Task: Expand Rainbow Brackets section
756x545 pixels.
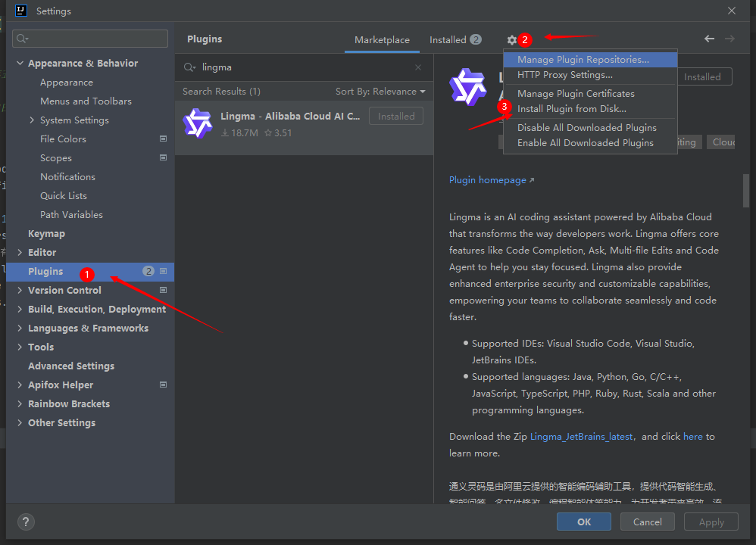Action: 20,403
